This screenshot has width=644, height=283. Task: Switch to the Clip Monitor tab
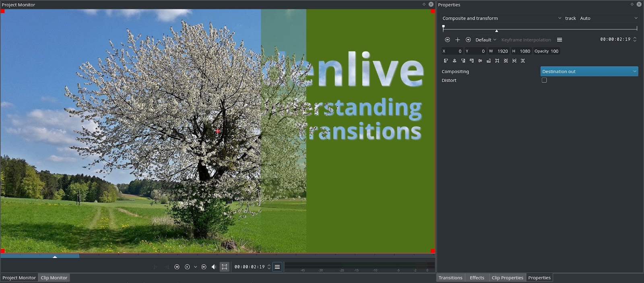(54, 278)
